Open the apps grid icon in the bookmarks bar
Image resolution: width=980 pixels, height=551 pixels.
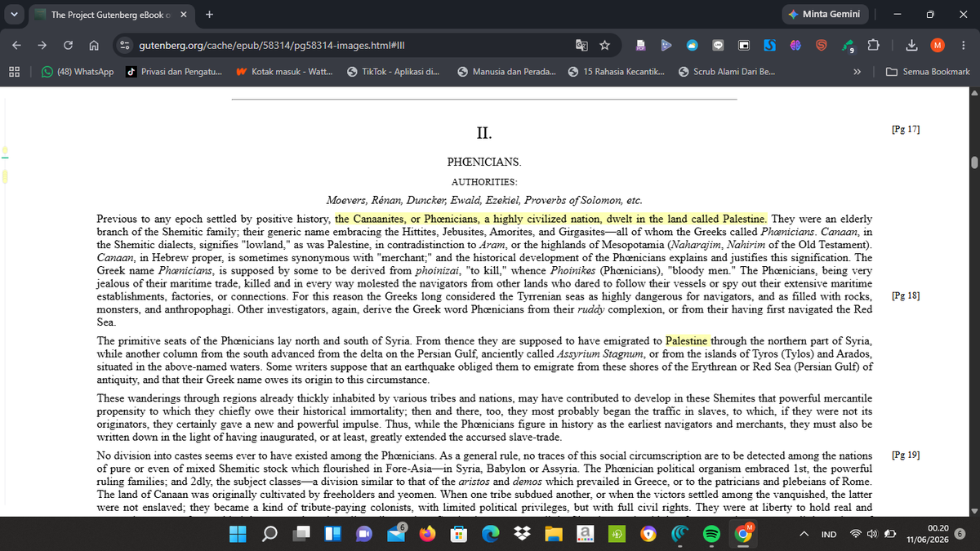coord(15,72)
